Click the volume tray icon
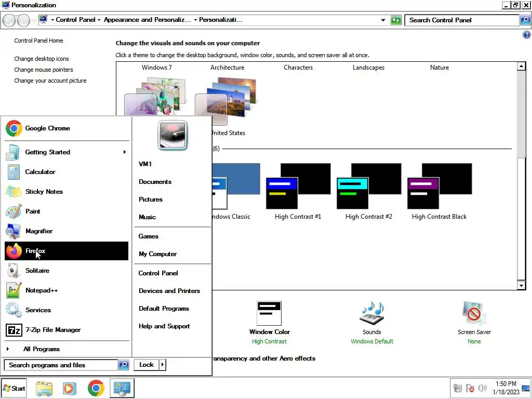Screen dimensions: 532x399 [x=482, y=388]
